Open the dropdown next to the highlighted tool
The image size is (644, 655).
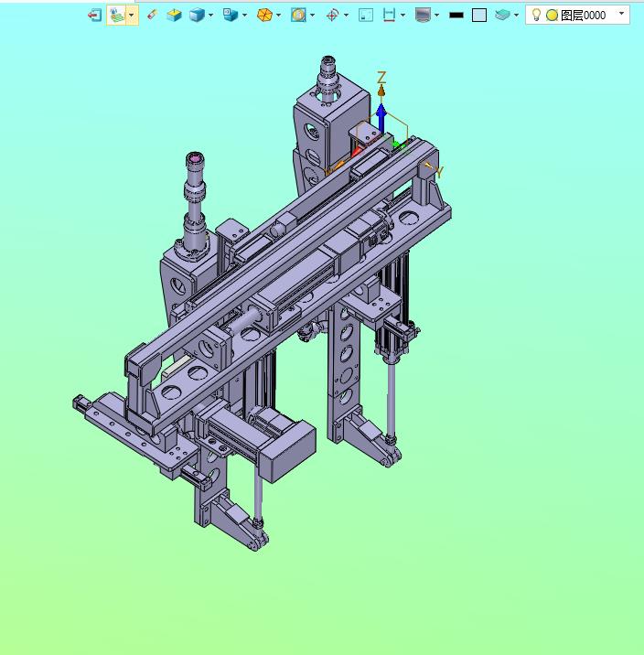(x=132, y=16)
